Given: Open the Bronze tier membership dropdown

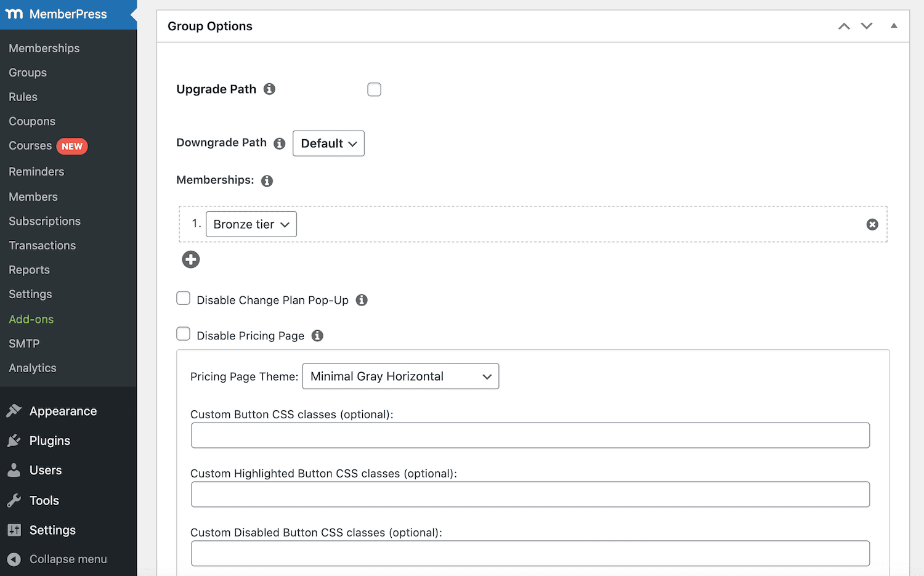Looking at the screenshot, I should [251, 224].
